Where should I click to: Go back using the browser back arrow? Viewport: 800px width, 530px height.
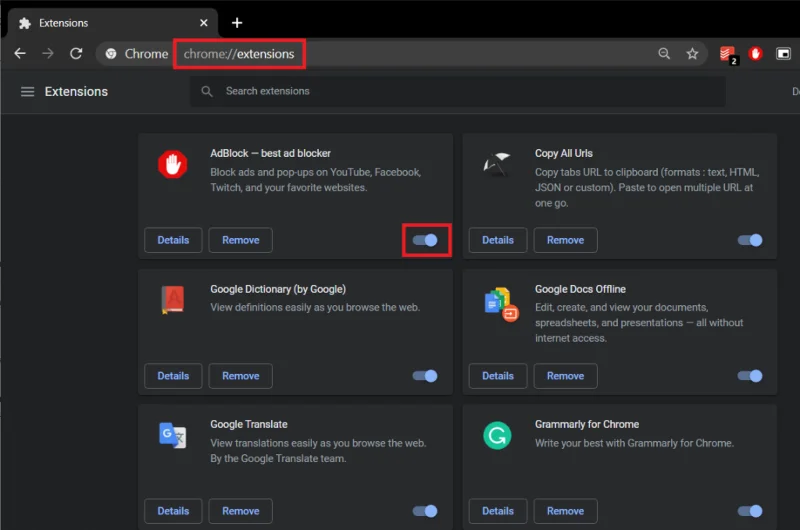tap(20, 54)
